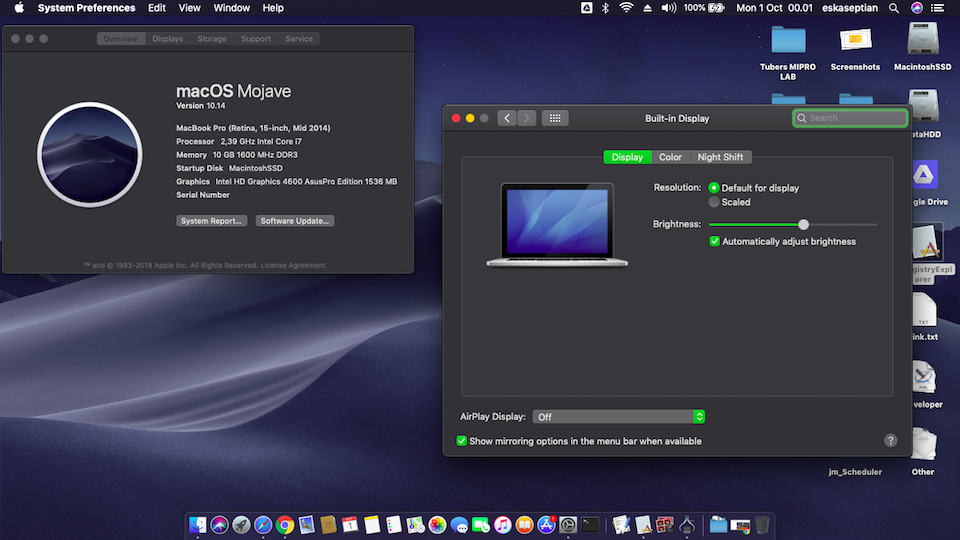Open the System Preferences app menu
960x540 pixels.
tap(86, 8)
